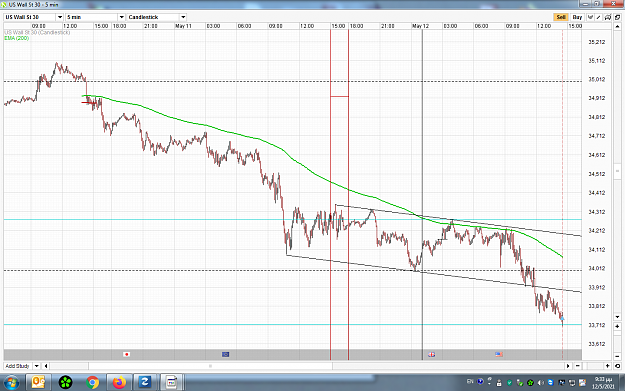Click inside the US Wall St 30 instrument field
The height and width of the screenshot is (391, 625).
[30, 17]
